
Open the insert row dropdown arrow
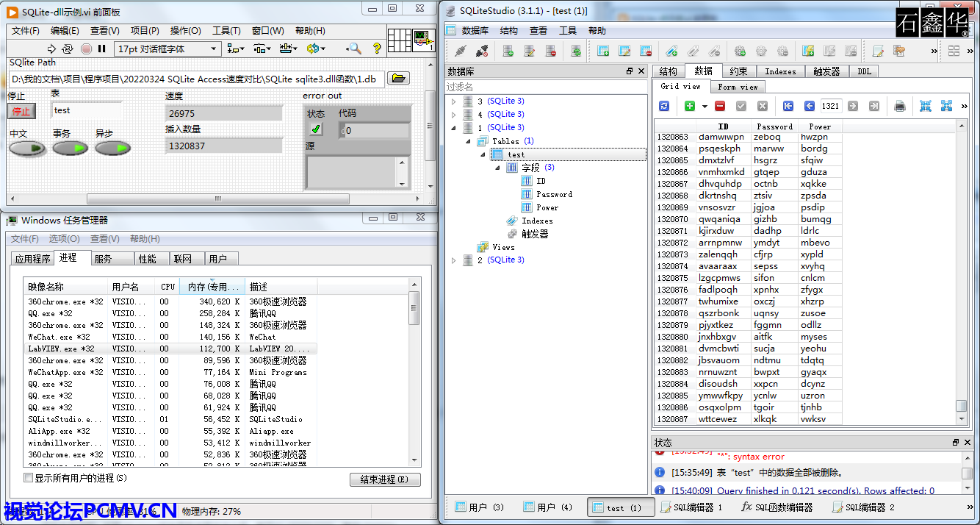pyautogui.click(x=705, y=107)
